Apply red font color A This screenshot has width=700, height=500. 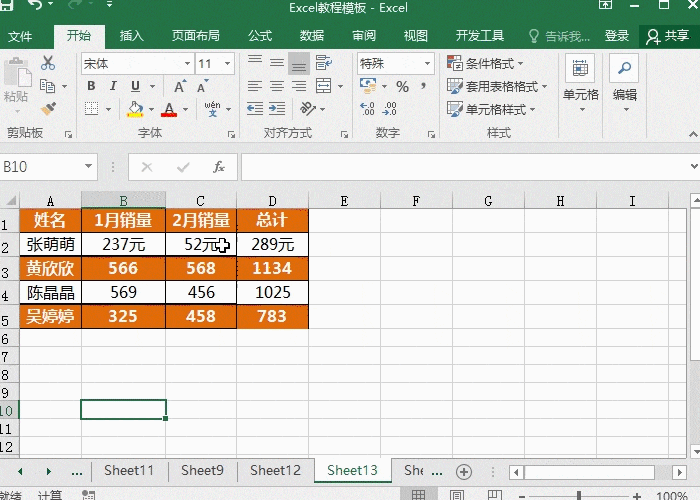point(169,109)
